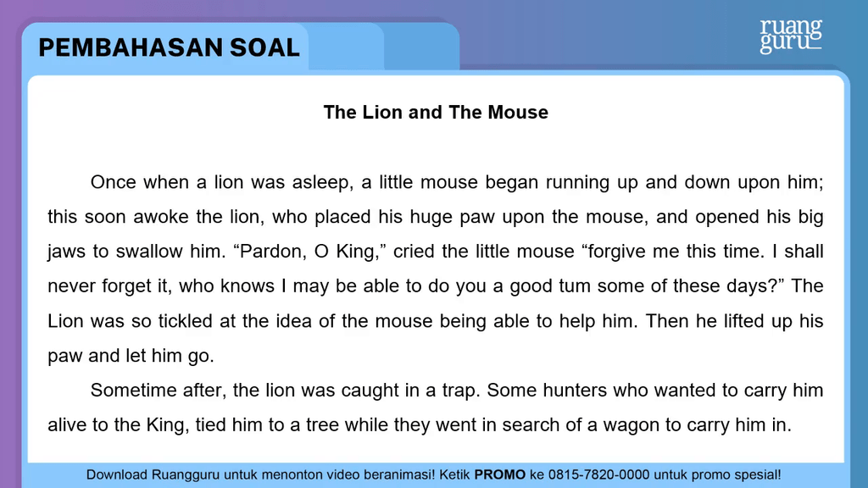Screen dimensions: 868x488
Task: Click the bold word PROMO in the footer
Action: [x=500, y=474]
